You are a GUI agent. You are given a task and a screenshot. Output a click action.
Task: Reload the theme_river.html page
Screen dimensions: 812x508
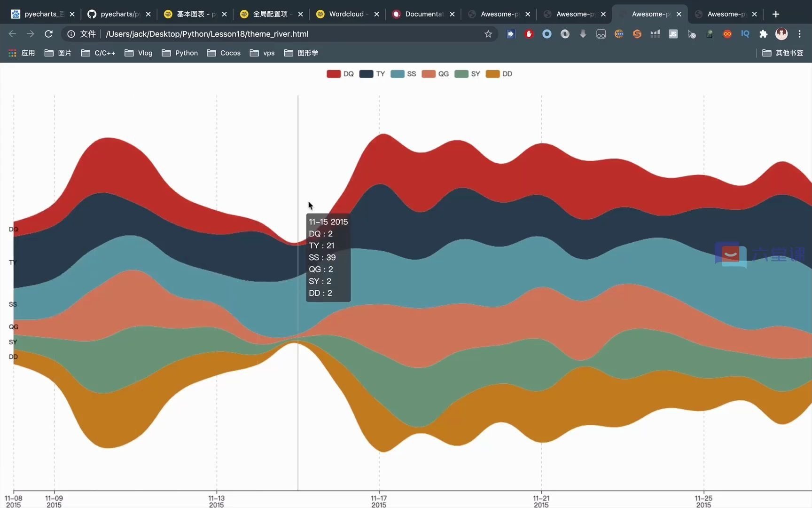click(48, 34)
